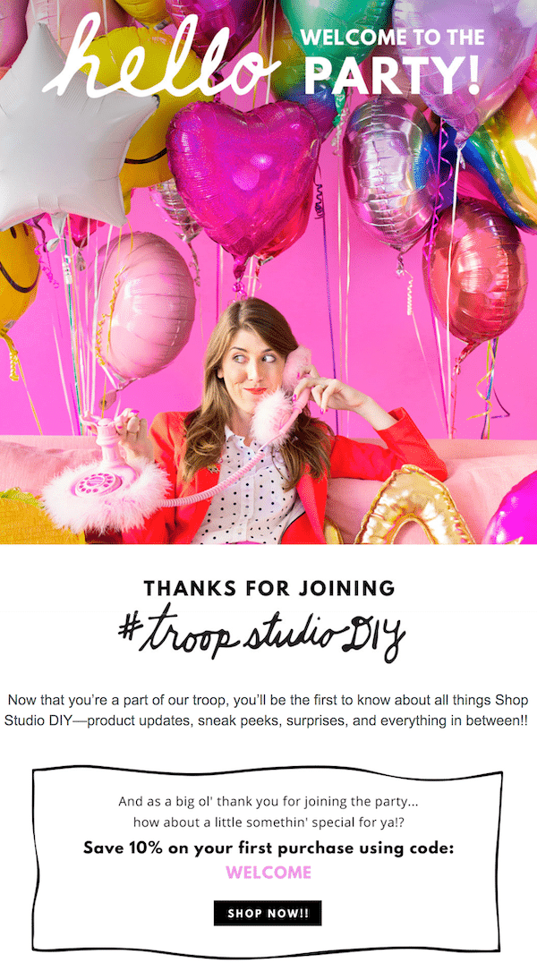Click the pale pink round balloon
Viewport: 537px width, 980px height.
(x=145, y=306)
